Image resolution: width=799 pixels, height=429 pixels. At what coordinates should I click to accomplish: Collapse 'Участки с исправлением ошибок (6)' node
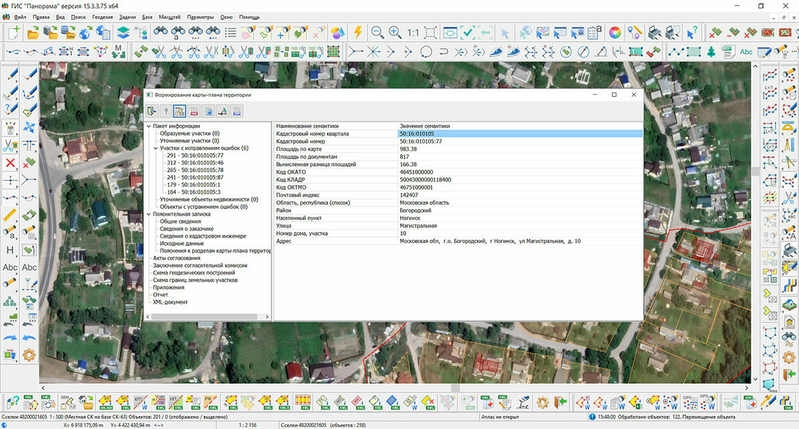(x=155, y=149)
